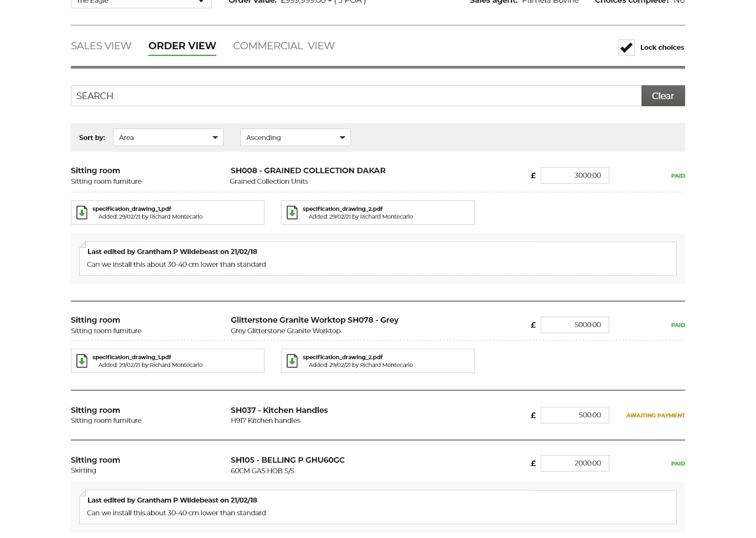Click the Awaiting Payment status label
Viewport: 756px width, 538px height.
tap(655, 415)
